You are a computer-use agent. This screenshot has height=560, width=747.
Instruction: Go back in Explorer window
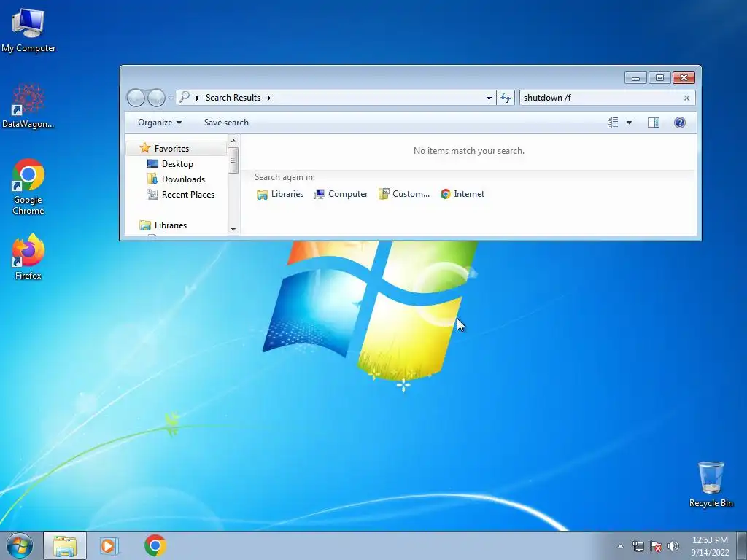coord(136,98)
